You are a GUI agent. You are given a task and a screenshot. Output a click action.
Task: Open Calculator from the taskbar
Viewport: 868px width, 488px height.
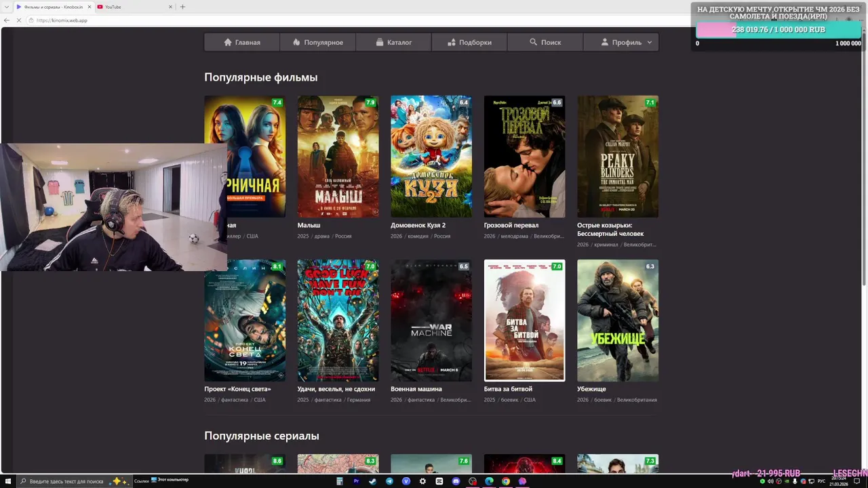tap(340, 481)
